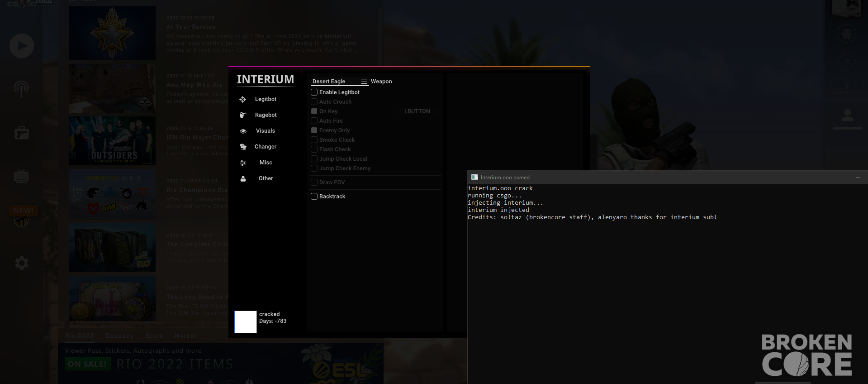The image size is (868, 384).
Task: Open the Coupons tab
Action: pyautogui.click(x=119, y=336)
